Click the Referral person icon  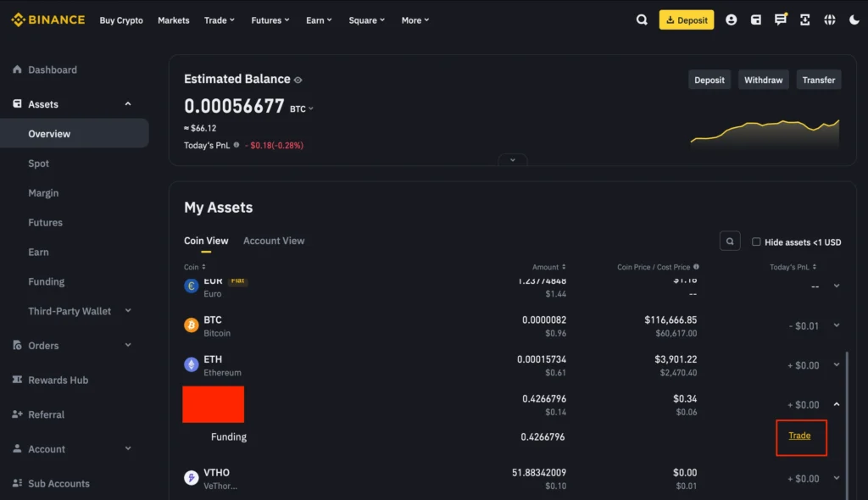tap(17, 414)
